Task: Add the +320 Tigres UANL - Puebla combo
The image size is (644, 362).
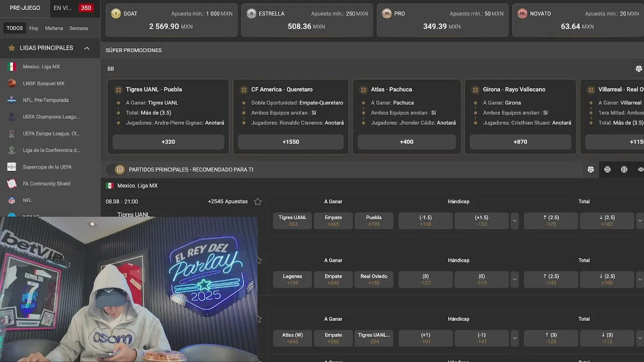Action: pyautogui.click(x=168, y=142)
